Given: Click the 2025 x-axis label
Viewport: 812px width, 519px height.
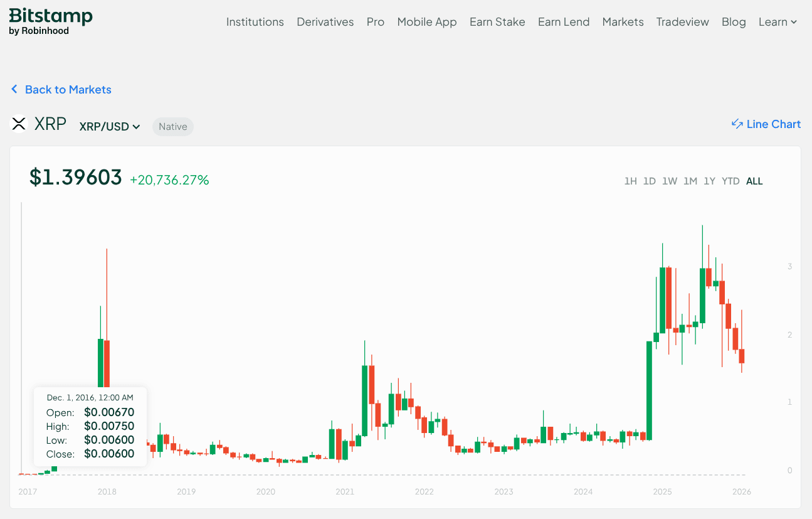Looking at the screenshot, I should pyautogui.click(x=662, y=491).
